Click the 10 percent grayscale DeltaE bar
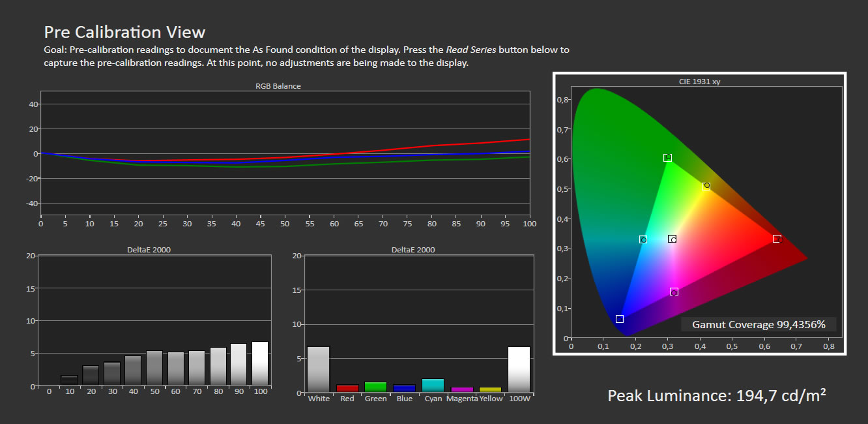This screenshot has width=868, height=424. 69,380
